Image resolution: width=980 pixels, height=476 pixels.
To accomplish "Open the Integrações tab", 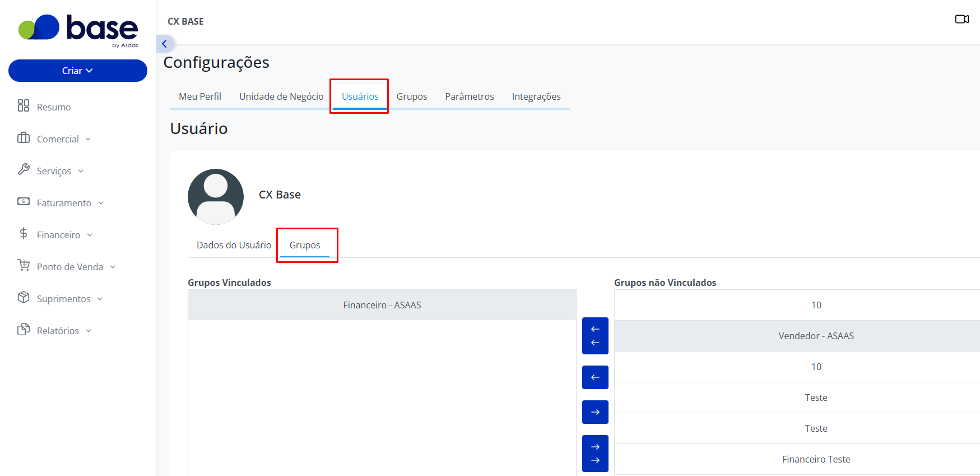I will [x=536, y=96].
